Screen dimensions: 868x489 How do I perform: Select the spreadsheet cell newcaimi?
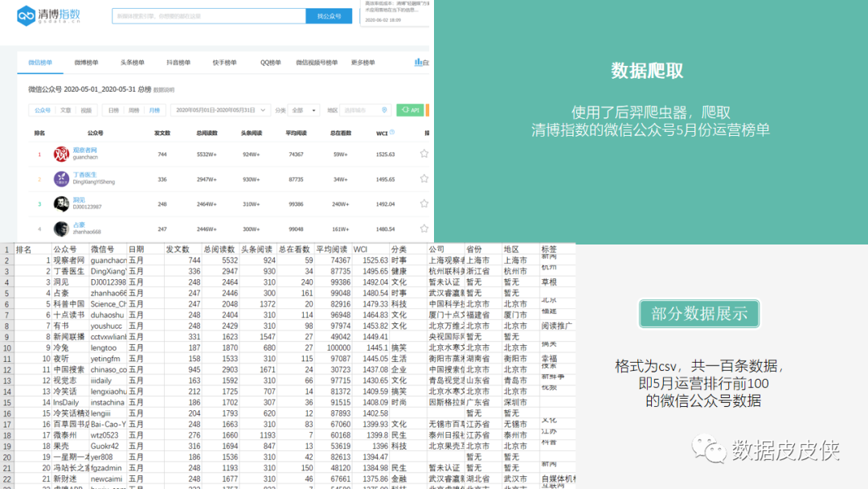click(x=108, y=479)
